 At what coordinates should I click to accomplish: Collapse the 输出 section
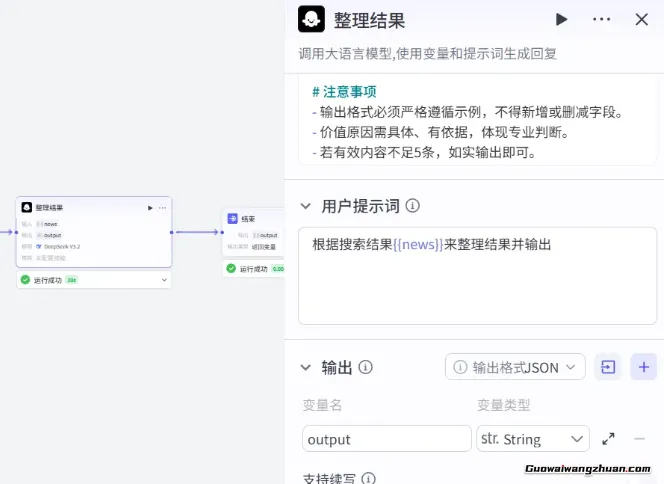click(x=306, y=367)
